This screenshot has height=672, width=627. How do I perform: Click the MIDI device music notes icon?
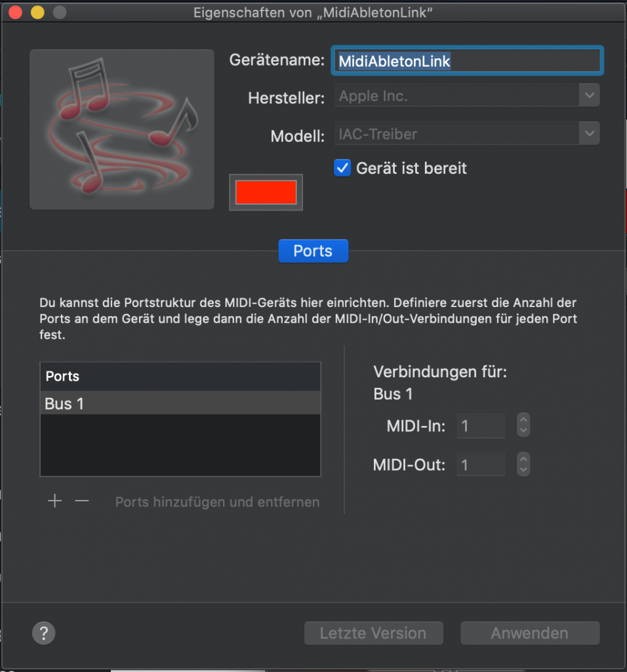[122, 129]
